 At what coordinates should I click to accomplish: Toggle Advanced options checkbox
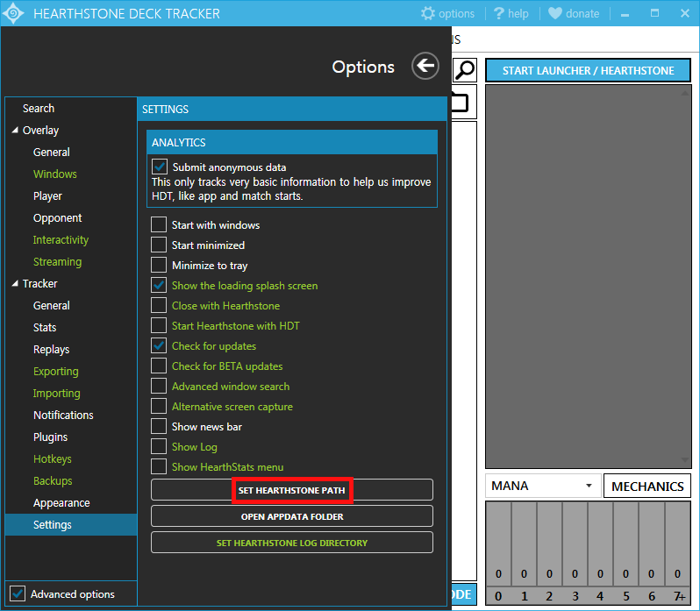pyautogui.click(x=18, y=594)
